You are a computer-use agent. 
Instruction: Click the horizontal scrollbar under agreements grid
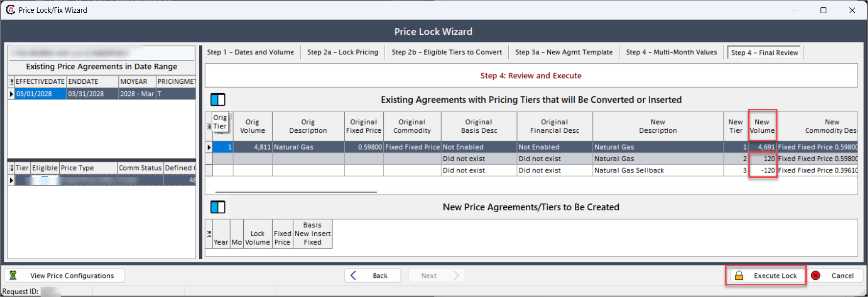tap(296, 192)
